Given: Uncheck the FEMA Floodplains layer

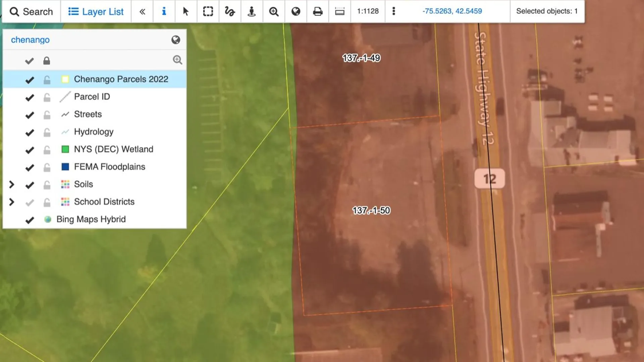Looking at the screenshot, I should 30,167.
